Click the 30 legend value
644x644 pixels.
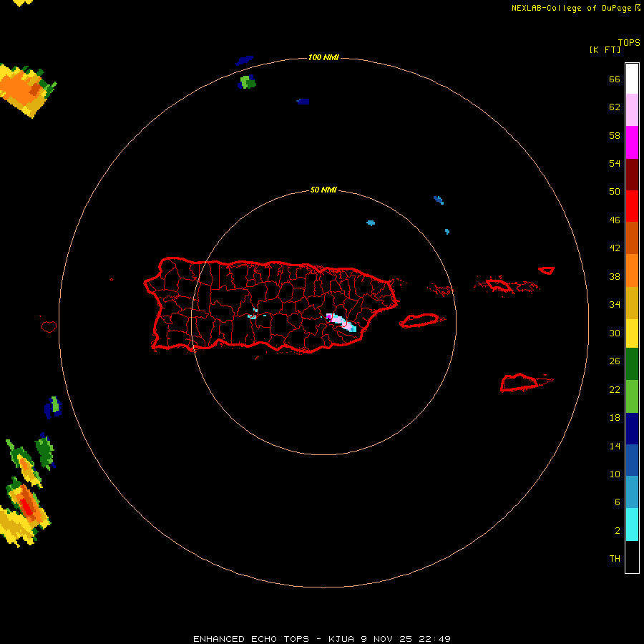click(x=615, y=333)
